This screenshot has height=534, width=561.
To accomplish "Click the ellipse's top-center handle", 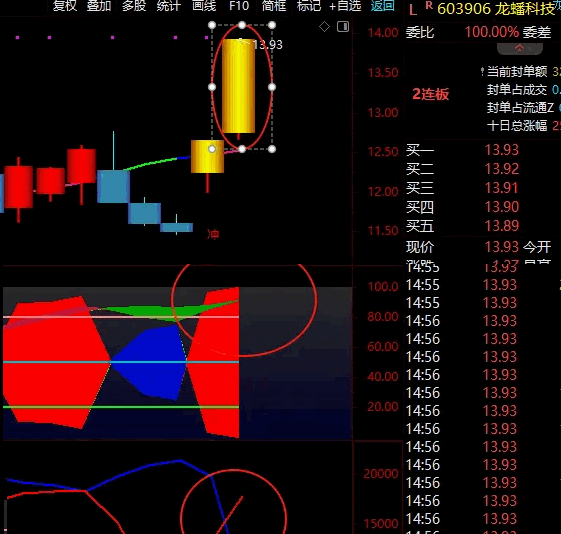I will pos(242,25).
